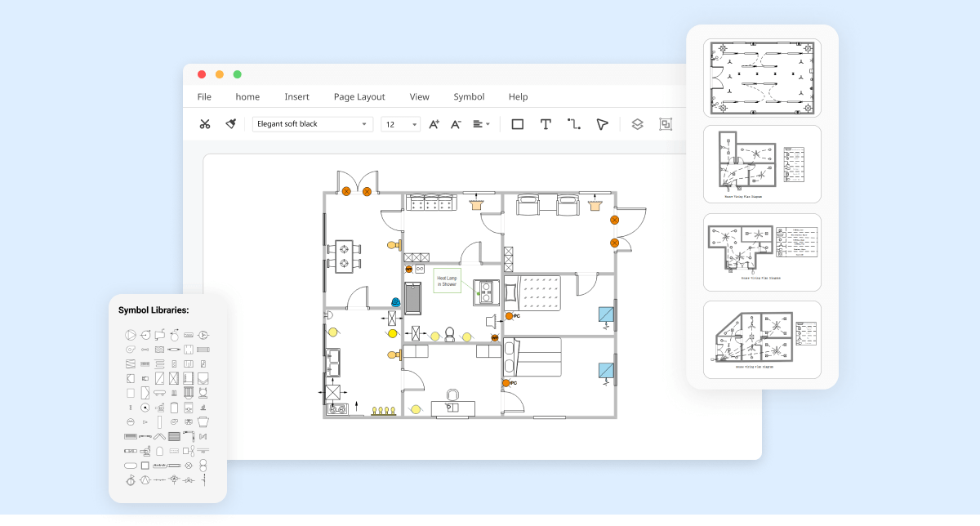The image size is (980, 526).
Task: Open the Layers tool on the toolbar
Action: pyautogui.click(x=637, y=123)
